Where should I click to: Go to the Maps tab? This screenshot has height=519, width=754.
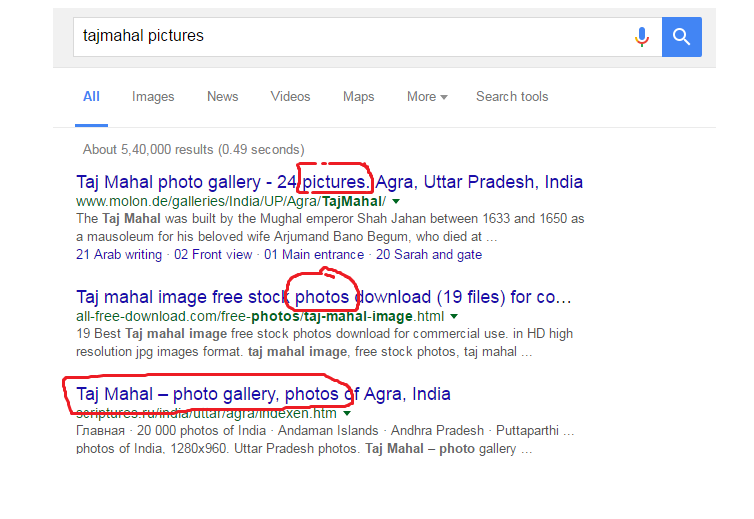(x=358, y=97)
